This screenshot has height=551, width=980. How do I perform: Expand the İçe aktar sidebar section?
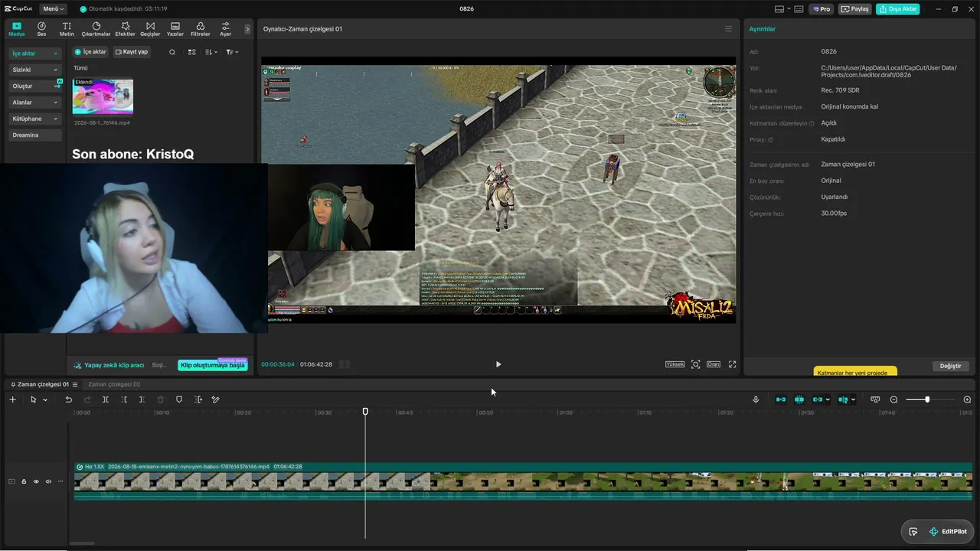click(x=35, y=54)
